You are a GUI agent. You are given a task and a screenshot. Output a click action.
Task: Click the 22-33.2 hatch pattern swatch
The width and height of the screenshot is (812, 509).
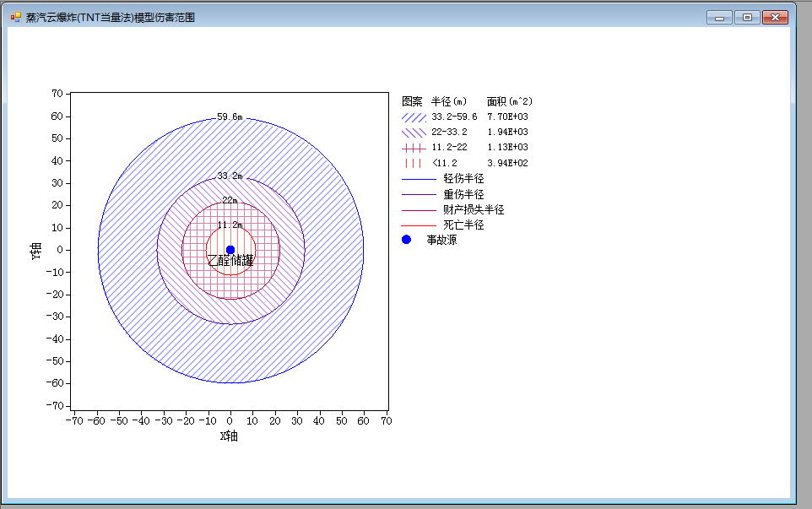tap(414, 133)
